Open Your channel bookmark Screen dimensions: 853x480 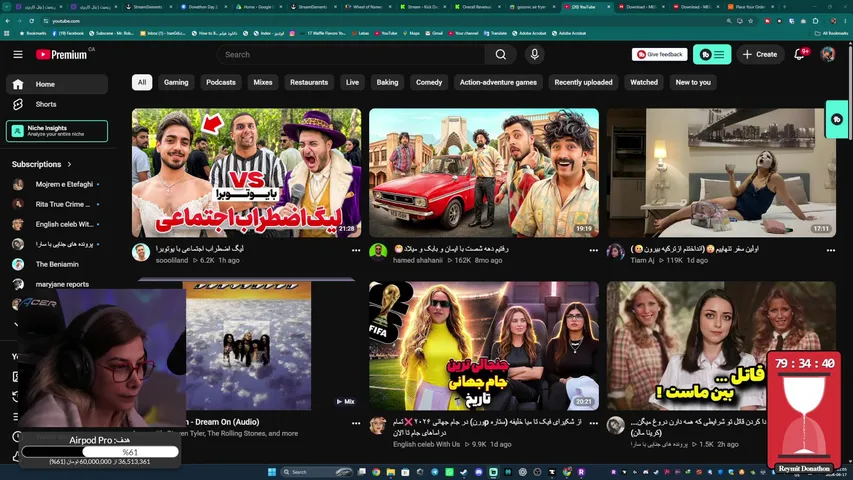[x=463, y=33]
